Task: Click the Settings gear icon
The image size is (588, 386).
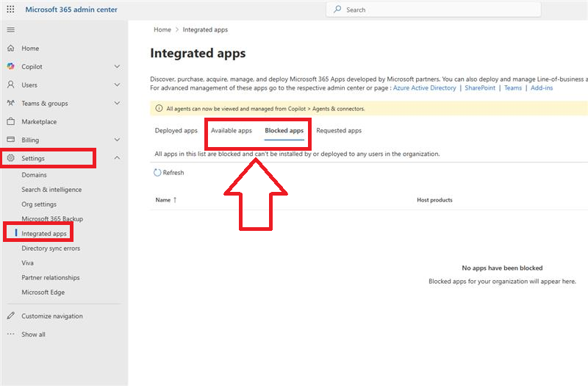Action: tap(11, 158)
